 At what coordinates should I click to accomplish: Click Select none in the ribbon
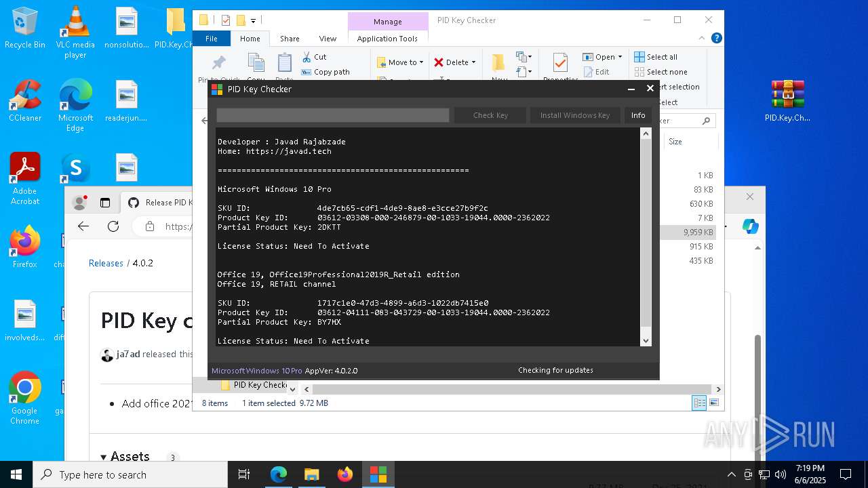[660, 72]
